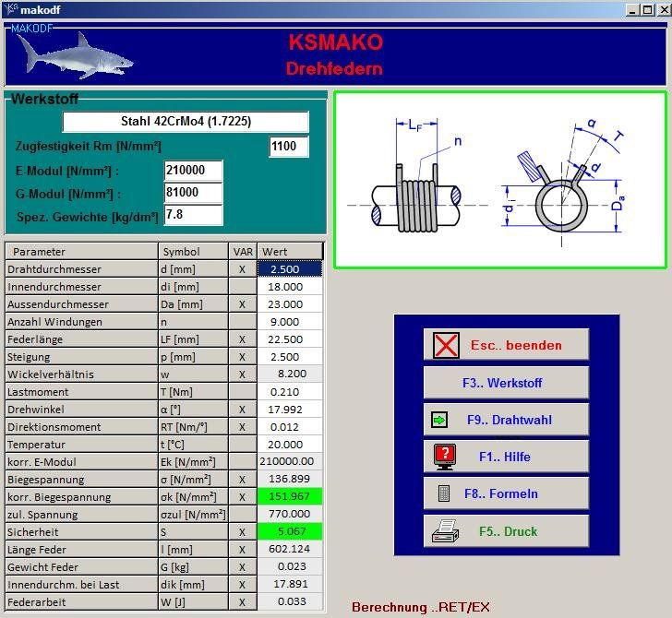Toggle VAR marker for Drahtdurchmesser row
Viewport: 672px width, 618px height.
point(242,269)
